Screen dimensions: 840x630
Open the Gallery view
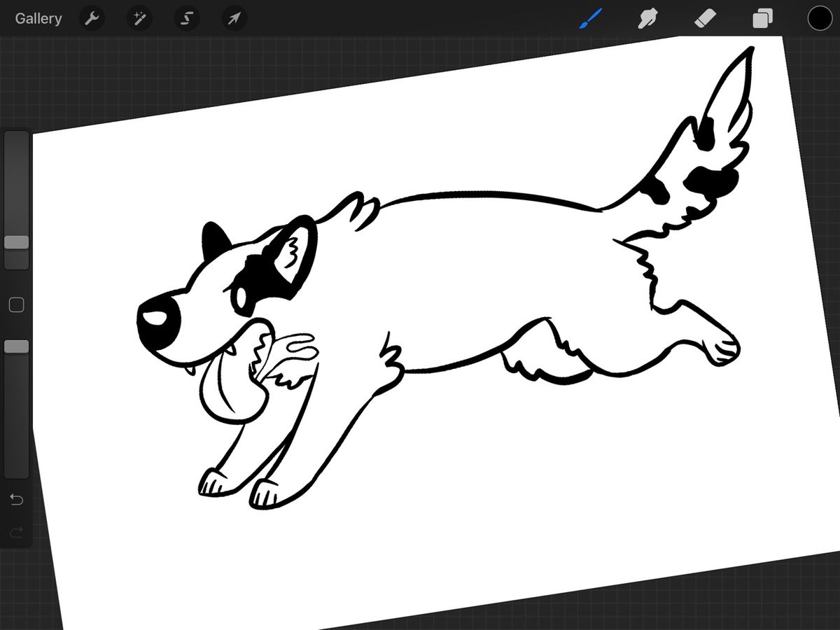click(38, 18)
